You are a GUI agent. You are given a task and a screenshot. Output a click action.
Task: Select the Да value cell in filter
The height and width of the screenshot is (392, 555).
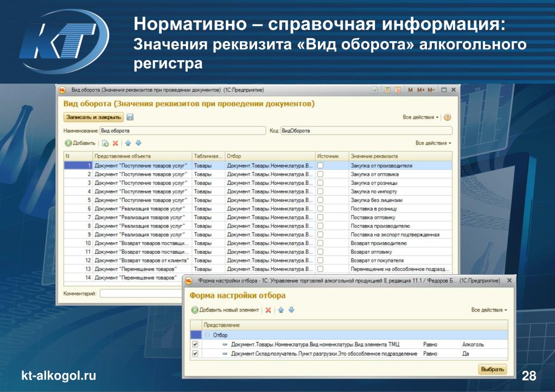click(x=484, y=354)
